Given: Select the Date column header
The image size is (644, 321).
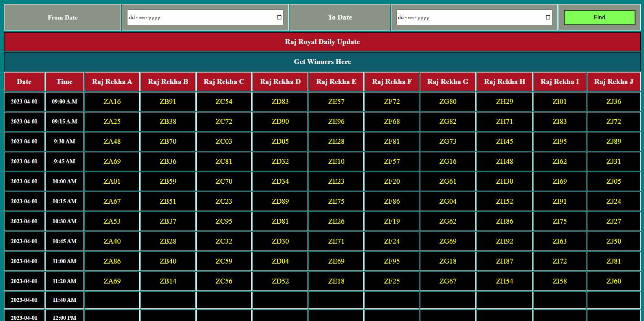Looking at the screenshot, I should (24, 82).
